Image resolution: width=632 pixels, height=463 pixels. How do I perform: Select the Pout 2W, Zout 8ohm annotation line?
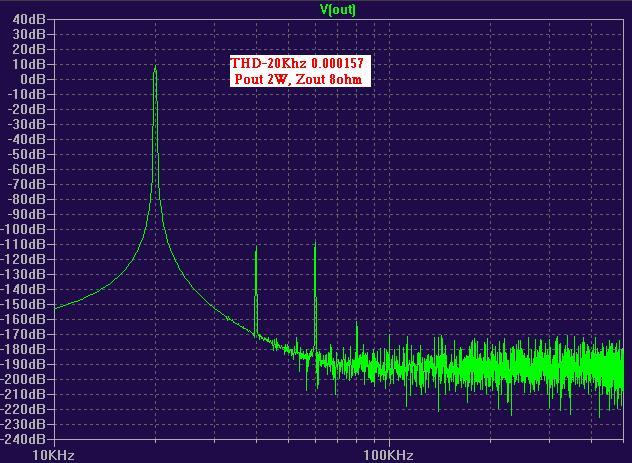pos(298,79)
